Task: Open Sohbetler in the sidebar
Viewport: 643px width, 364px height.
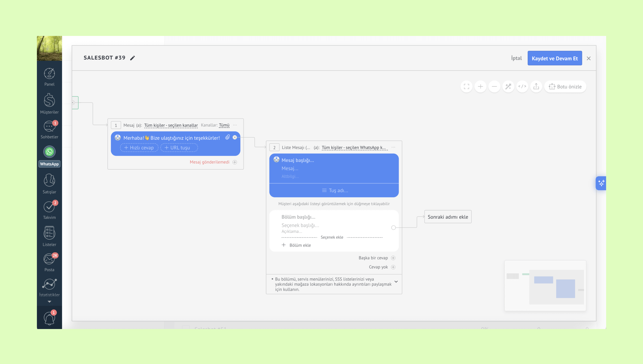Action: (x=49, y=130)
